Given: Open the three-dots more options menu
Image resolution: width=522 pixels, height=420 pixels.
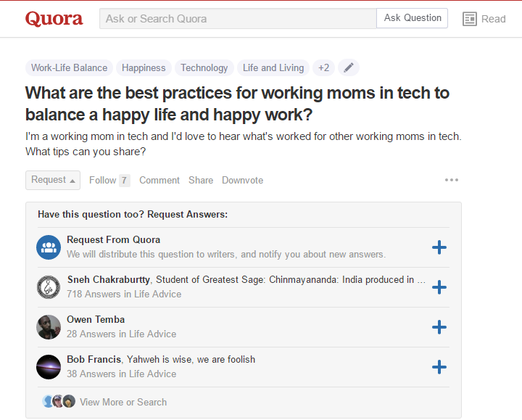Looking at the screenshot, I should (x=452, y=180).
